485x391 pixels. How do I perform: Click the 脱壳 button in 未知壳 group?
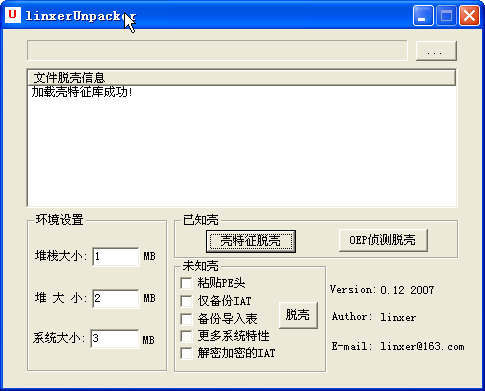point(298,315)
